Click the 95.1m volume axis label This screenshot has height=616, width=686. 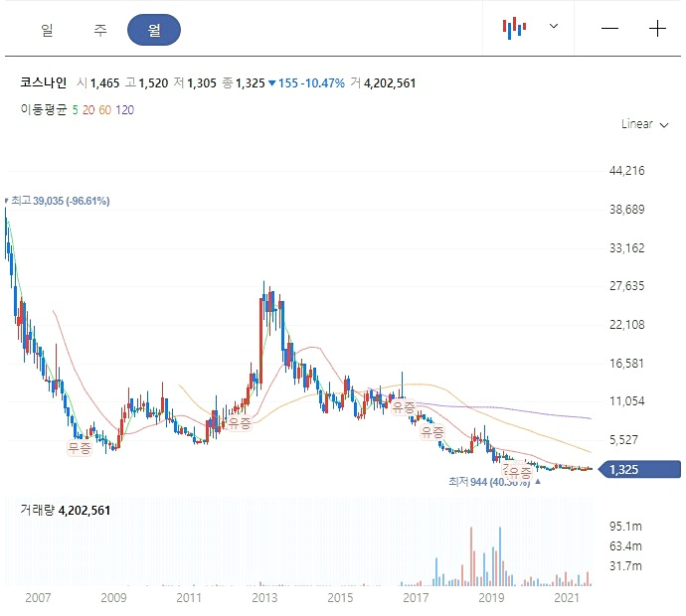625,526
